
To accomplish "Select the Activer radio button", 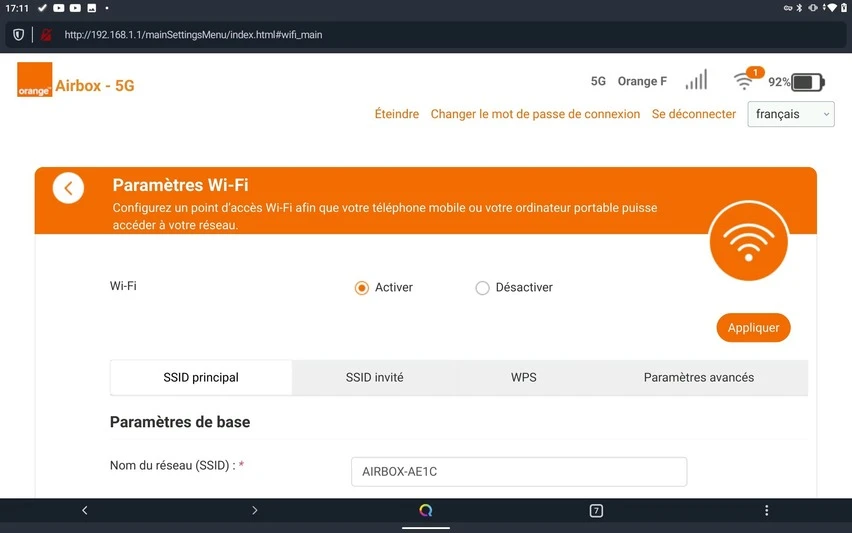I will click(x=361, y=288).
